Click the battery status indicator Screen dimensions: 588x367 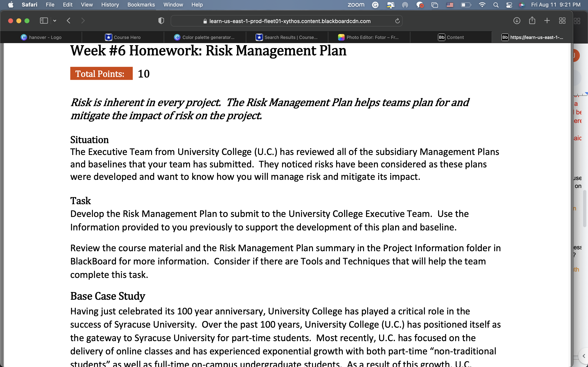pyautogui.click(x=465, y=5)
